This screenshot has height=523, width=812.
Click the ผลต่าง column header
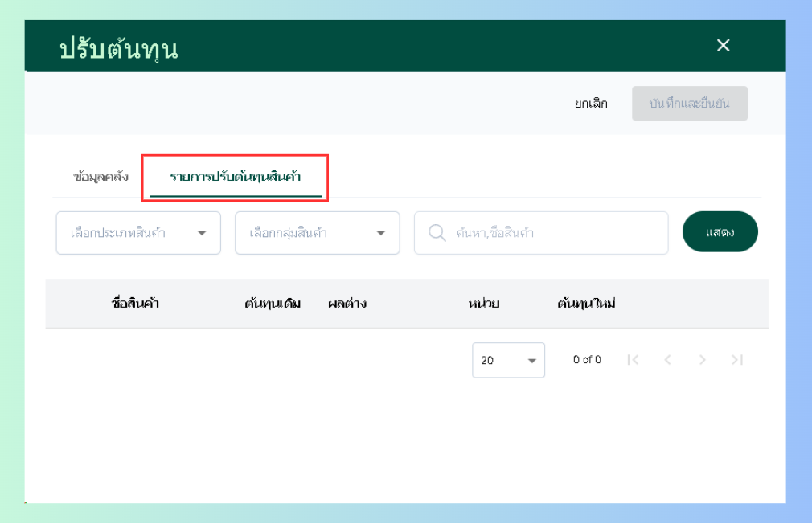click(x=347, y=303)
